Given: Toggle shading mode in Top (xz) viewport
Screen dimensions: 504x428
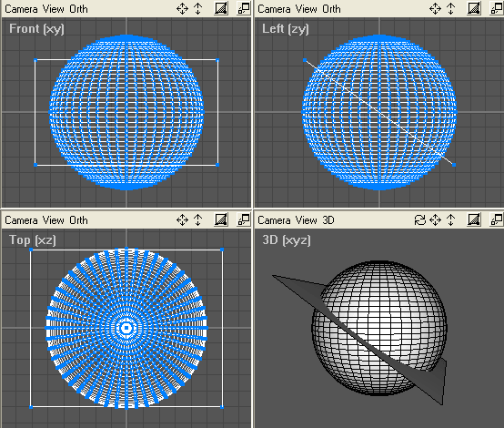Looking at the screenshot, I should pyautogui.click(x=221, y=219).
